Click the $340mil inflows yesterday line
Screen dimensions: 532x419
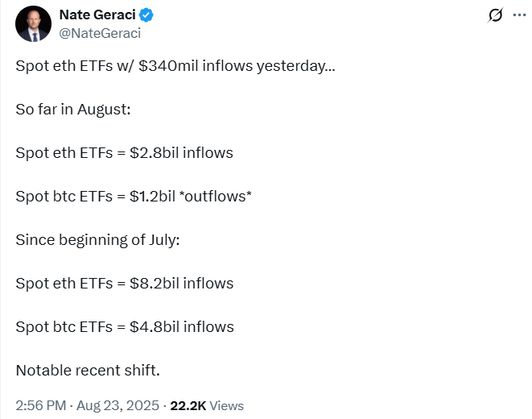(175, 66)
